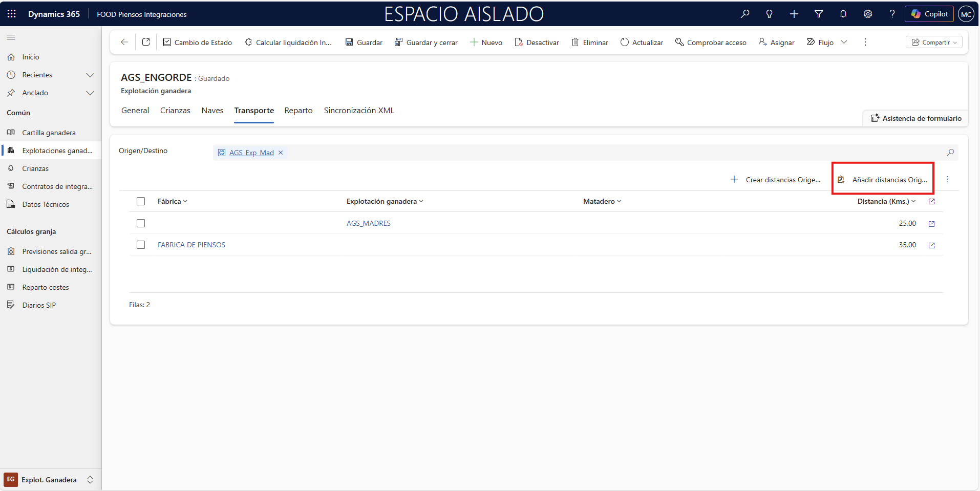980x491 pixels.
Task: Go back using the arrow icon
Action: [x=124, y=42]
